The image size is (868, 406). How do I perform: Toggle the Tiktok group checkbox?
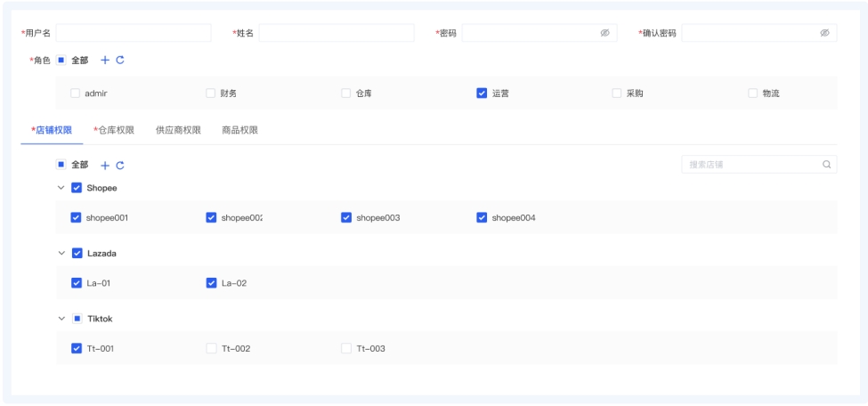tap(77, 319)
